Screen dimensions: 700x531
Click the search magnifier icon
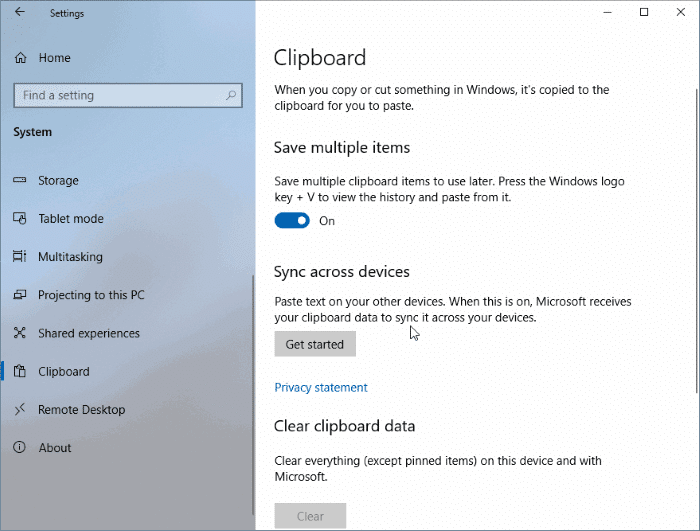[231, 95]
